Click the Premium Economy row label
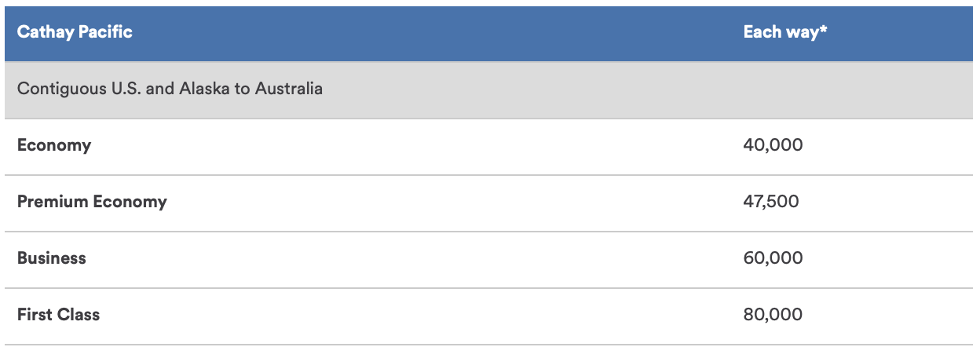The image size is (980, 358). coord(92,202)
